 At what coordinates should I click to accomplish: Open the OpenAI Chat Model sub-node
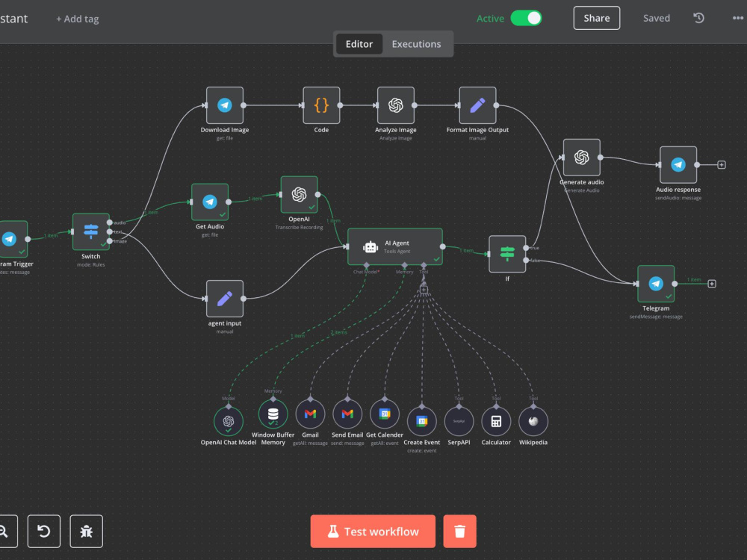pyautogui.click(x=228, y=421)
